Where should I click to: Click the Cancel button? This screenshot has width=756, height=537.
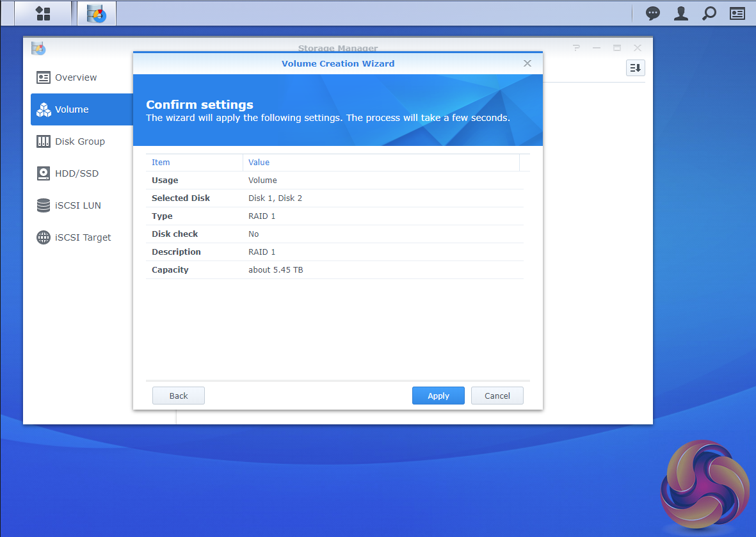tap(497, 396)
